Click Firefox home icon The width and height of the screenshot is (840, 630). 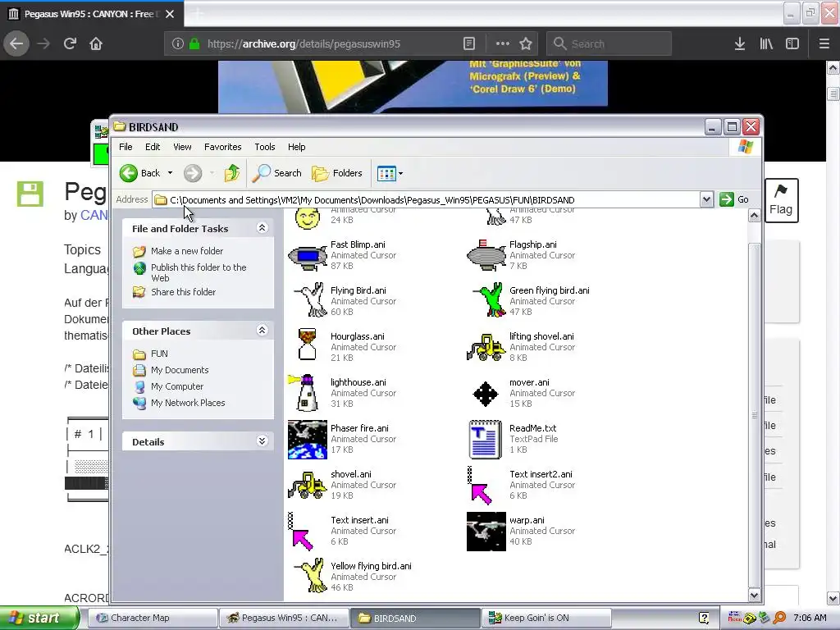pyautogui.click(x=96, y=43)
